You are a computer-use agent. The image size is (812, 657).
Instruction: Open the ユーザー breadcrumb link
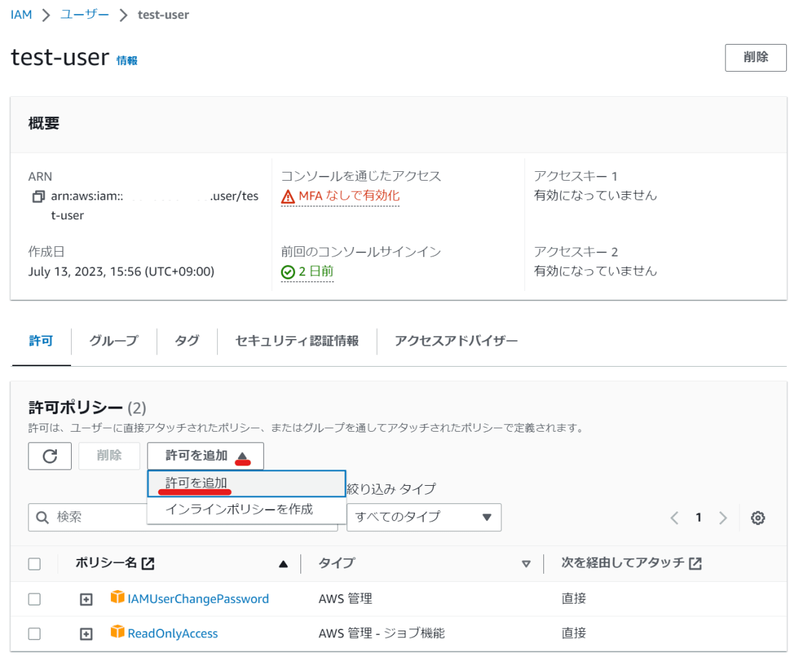tap(85, 14)
